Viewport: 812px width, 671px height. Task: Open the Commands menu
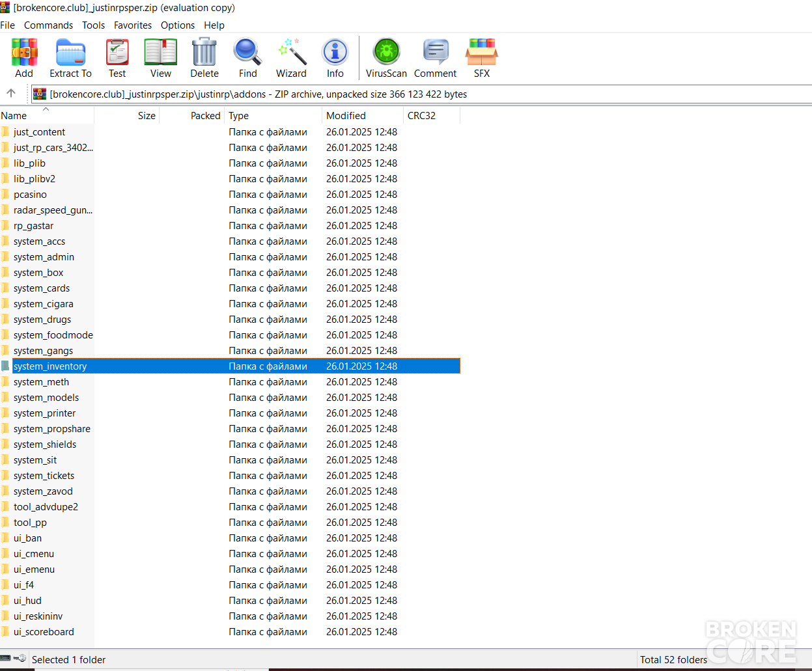(x=49, y=25)
